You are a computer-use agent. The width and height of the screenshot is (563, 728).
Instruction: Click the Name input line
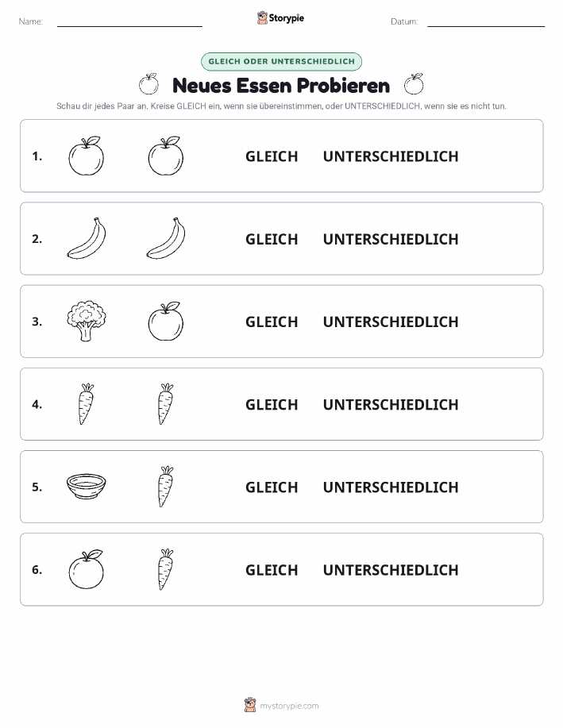pos(129,23)
